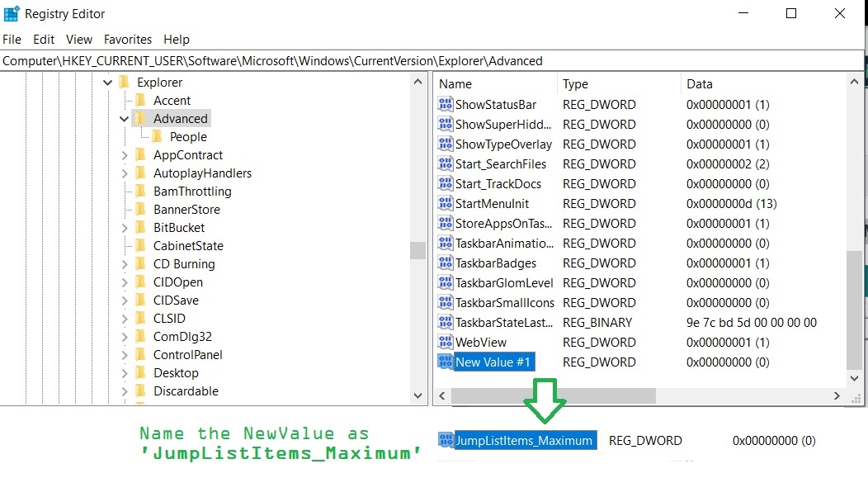
Task: Maximize the Registry Editor window
Action: coord(791,13)
